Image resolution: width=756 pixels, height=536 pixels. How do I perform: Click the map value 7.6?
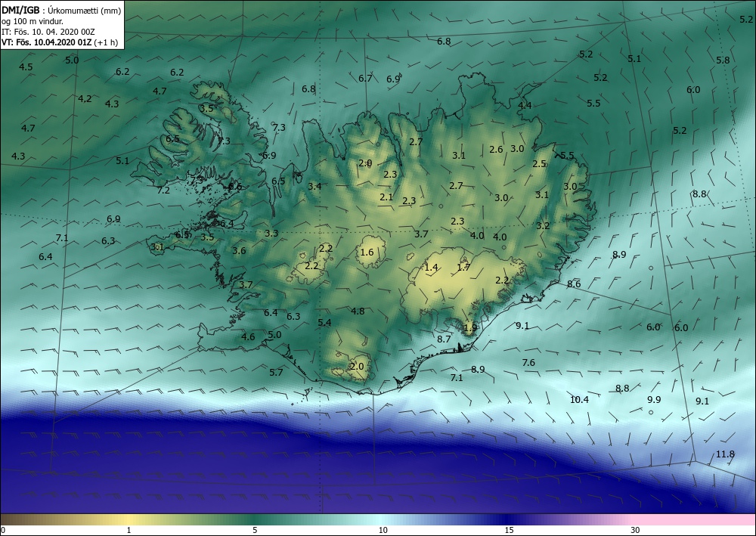pyautogui.click(x=528, y=362)
